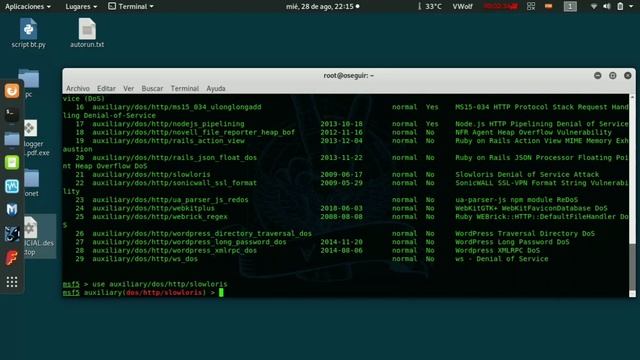Click the auxiliary/dos/http/nodejs_pipelining row
Screen dimensions: 640x360
tap(345, 124)
